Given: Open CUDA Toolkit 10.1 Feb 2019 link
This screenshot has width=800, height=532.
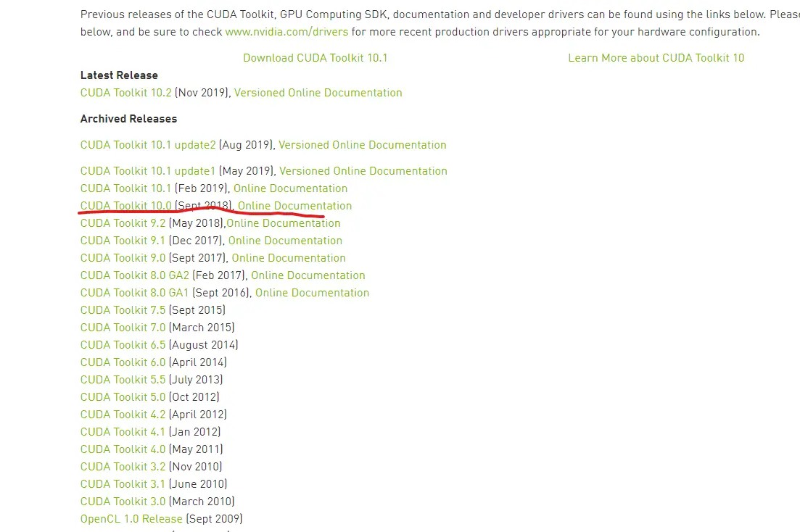Looking at the screenshot, I should tap(125, 188).
